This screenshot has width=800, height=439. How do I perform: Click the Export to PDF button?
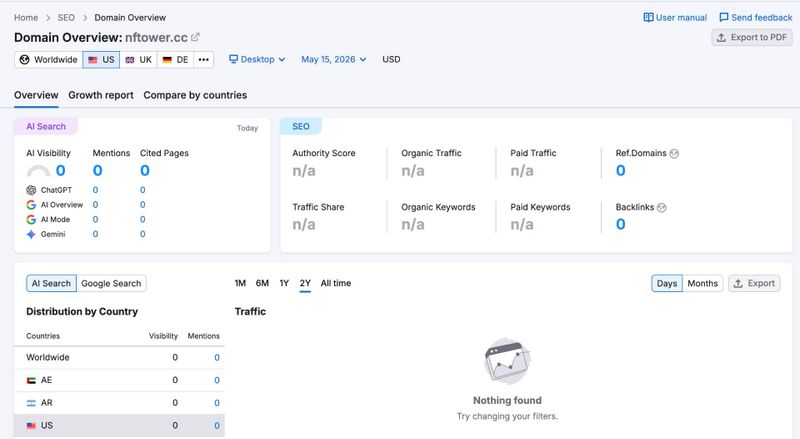click(x=752, y=37)
